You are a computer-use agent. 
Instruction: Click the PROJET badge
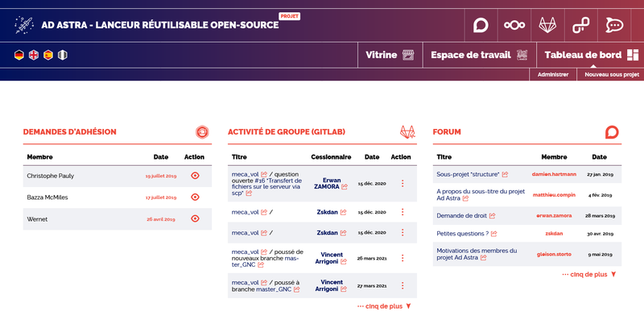(290, 16)
